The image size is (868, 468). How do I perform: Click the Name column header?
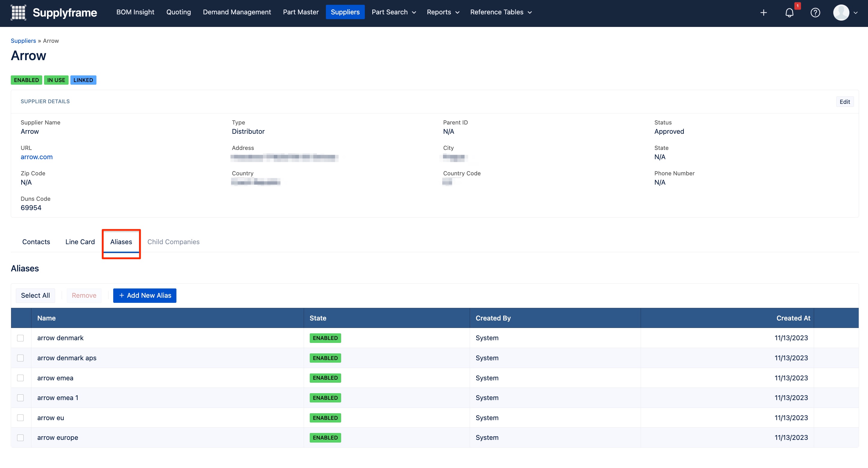click(x=167, y=318)
